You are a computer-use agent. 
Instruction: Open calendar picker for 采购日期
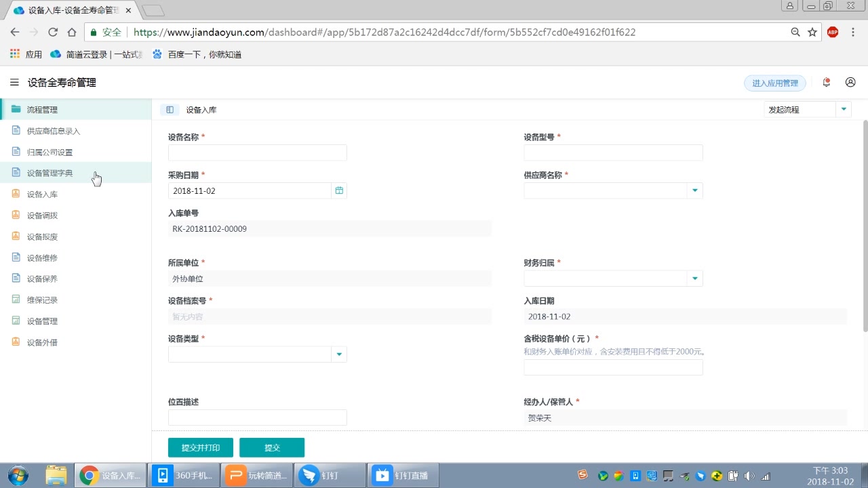[x=339, y=190]
